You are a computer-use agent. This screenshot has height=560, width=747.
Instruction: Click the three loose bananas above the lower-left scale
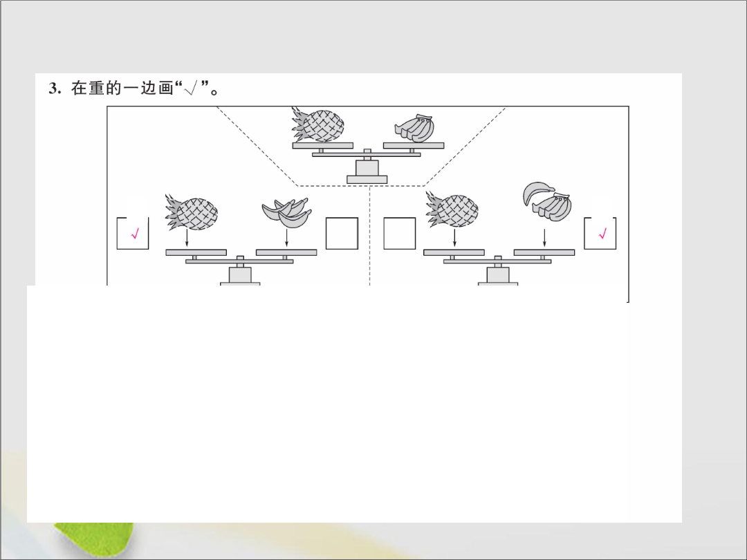pyautogui.click(x=287, y=214)
